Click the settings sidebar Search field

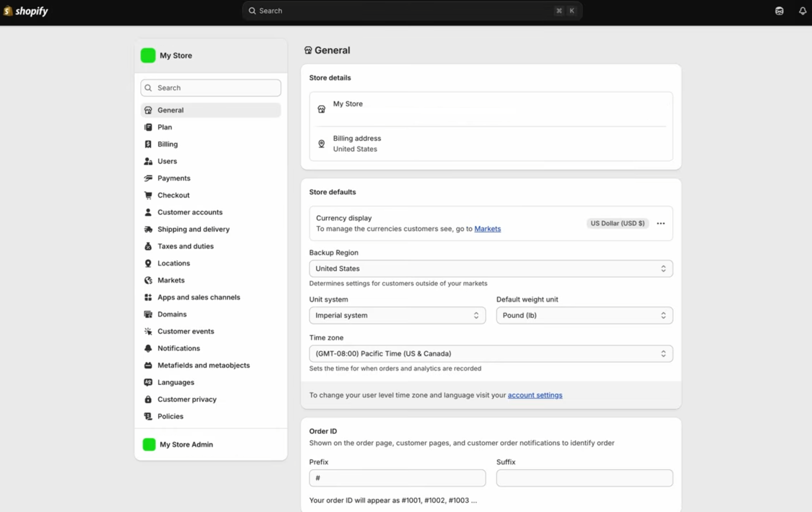211,88
